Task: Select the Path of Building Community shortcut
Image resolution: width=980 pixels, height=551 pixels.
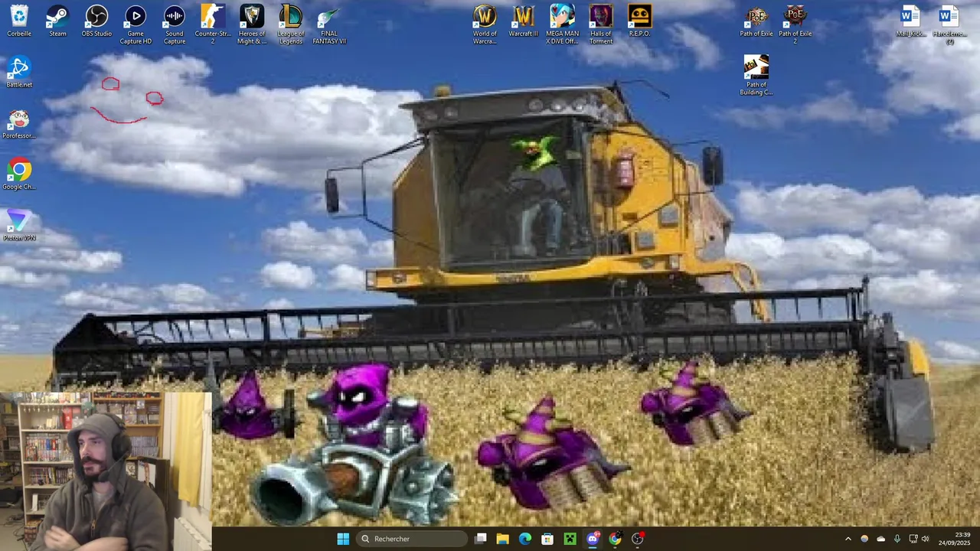Action: coord(756,76)
